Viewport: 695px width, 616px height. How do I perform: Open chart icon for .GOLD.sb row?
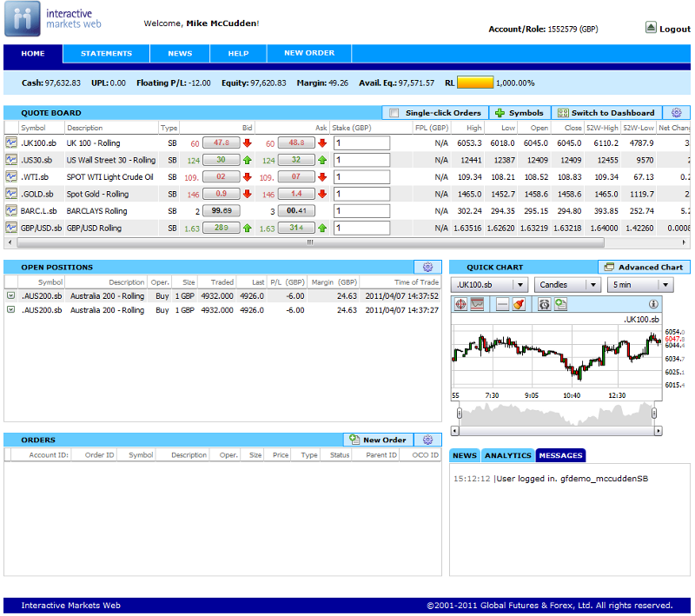tap(11, 194)
